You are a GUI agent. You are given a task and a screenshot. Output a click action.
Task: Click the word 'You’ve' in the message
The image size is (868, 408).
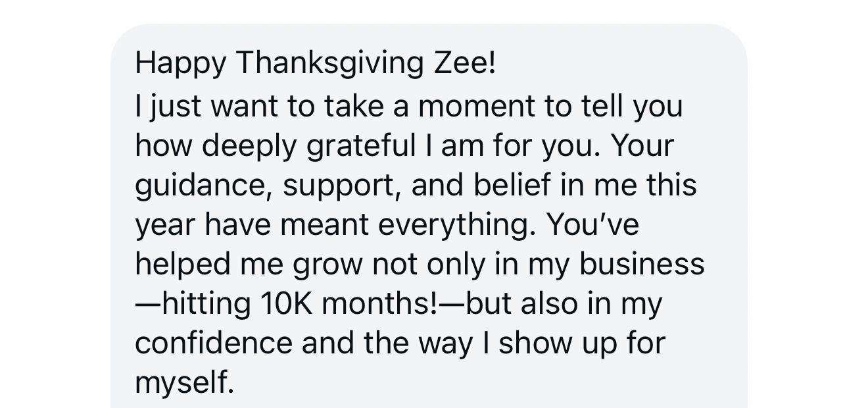[x=592, y=225]
